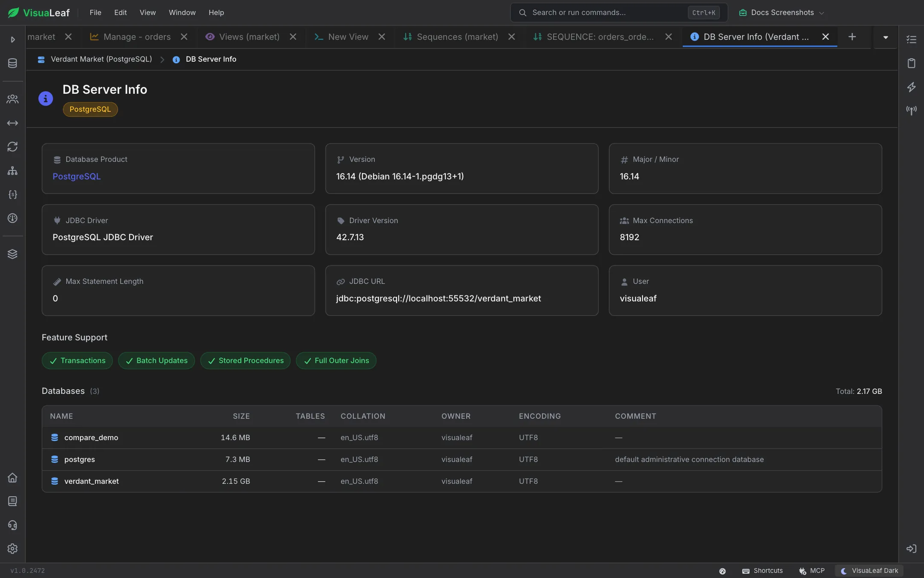
Task: Close the DB Server Info tab
Action: 826,37
